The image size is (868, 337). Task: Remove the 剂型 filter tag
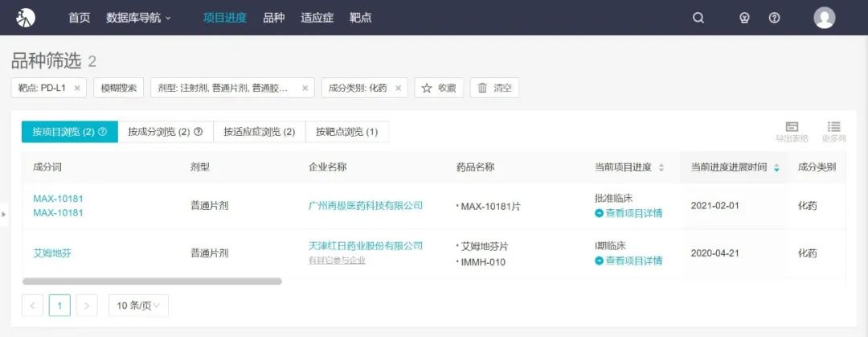coord(305,88)
